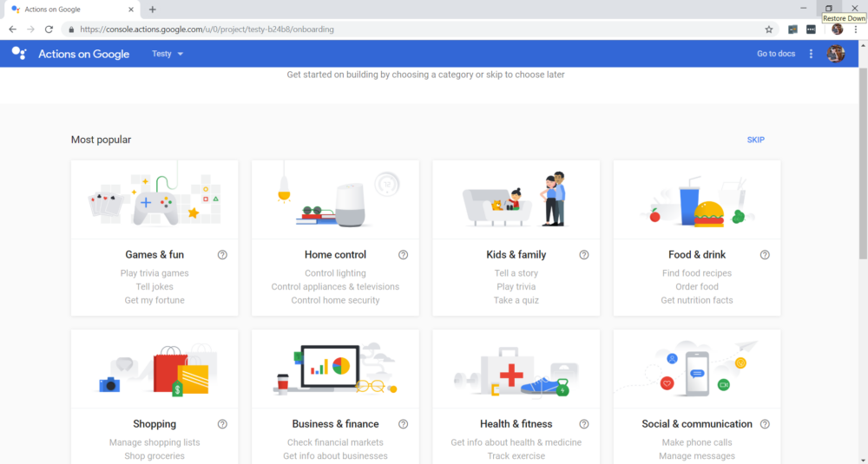This screenshot has height=464, width=868.
Task: Go back with the browser back arrow
Action: [x=13, y=29]
